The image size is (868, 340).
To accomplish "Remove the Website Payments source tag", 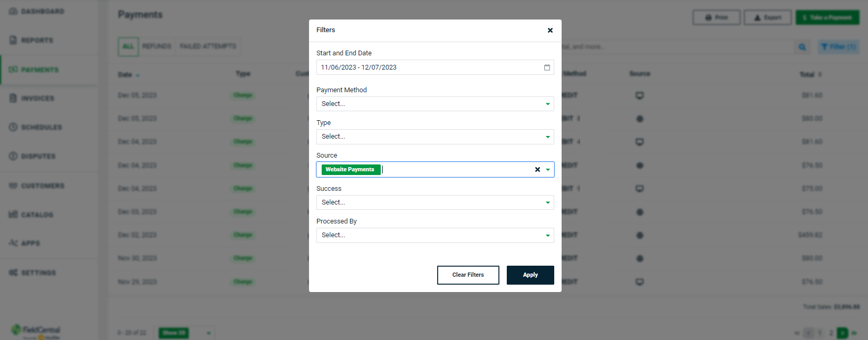I will [x=537, y=169].
